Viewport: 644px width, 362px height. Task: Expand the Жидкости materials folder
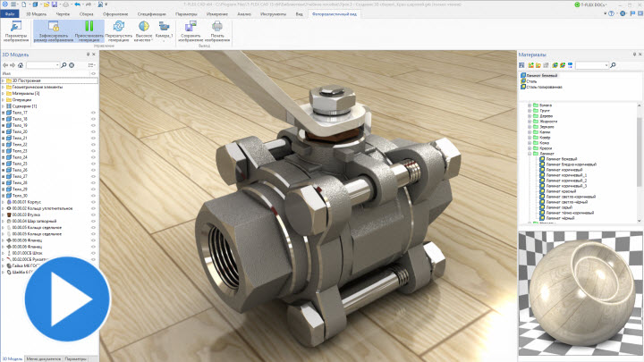click(530, 122)
